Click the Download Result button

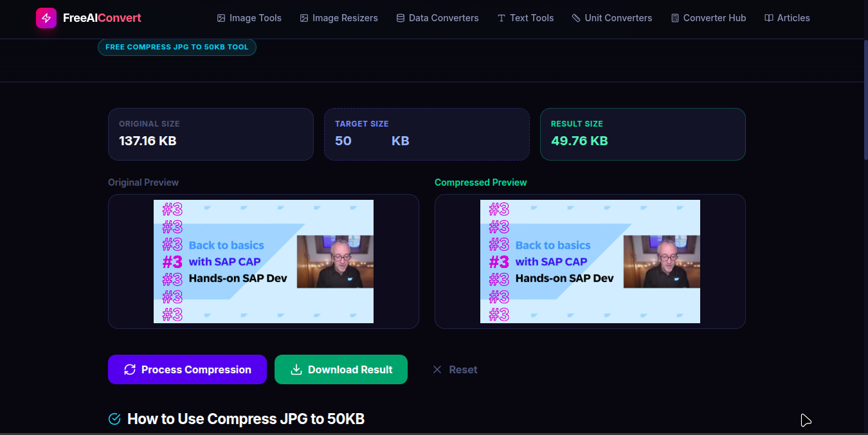point(341,369)
